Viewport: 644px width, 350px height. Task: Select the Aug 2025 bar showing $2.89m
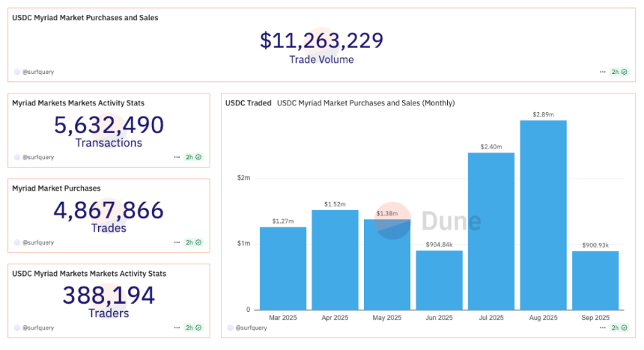pos(543,215)
